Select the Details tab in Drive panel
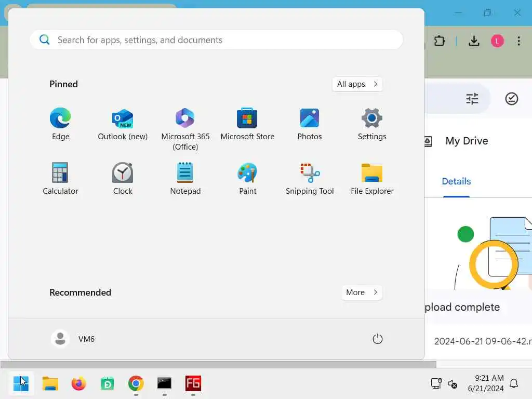Screen dimensions: 532x399 (x=456, y=181)
